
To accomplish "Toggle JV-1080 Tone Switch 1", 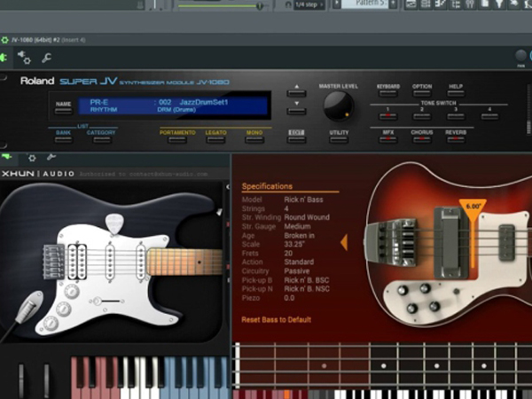I will pyautogui.click(x=387, y=116).
